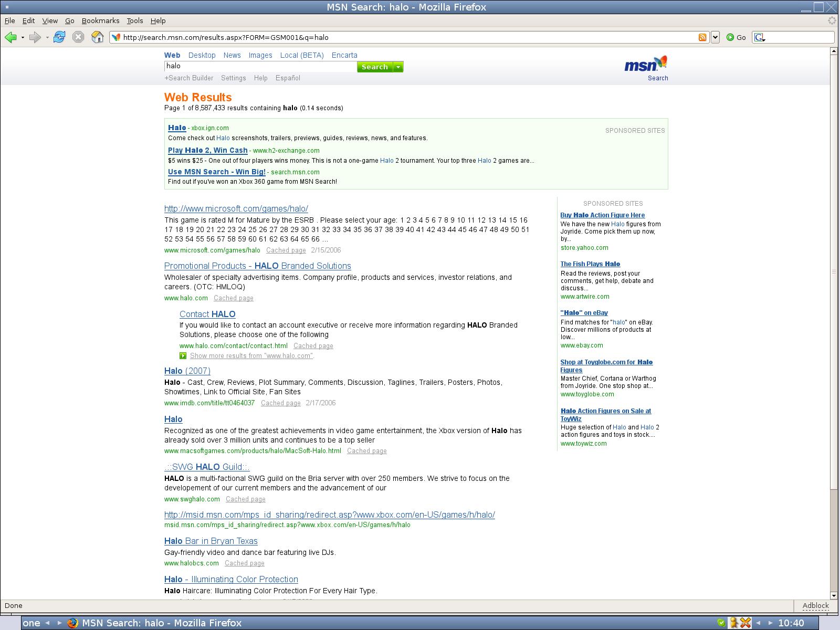The height and width of the screenshot is (630, 840).
Task: Open the Halo (2007) IMDb result
Action: coord(187,371)
